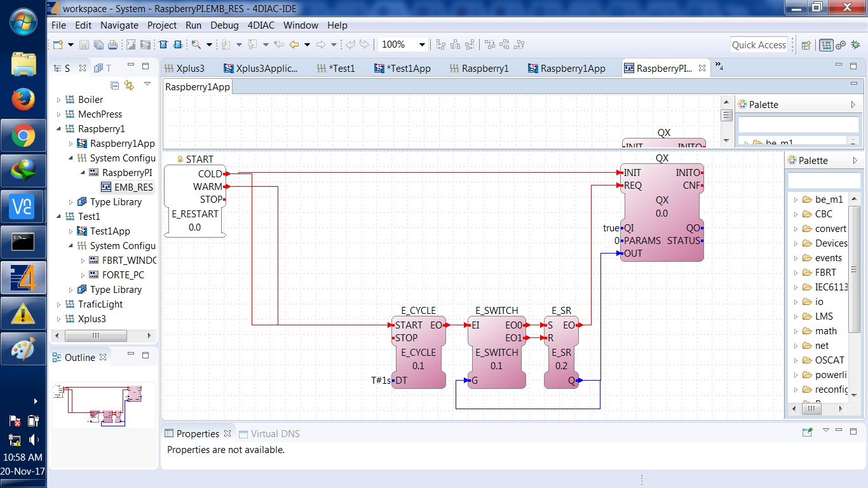This screenshot has width=868, height=488.
Task: Open the Deployment perspective gears icon
Action: click(841, 45)
